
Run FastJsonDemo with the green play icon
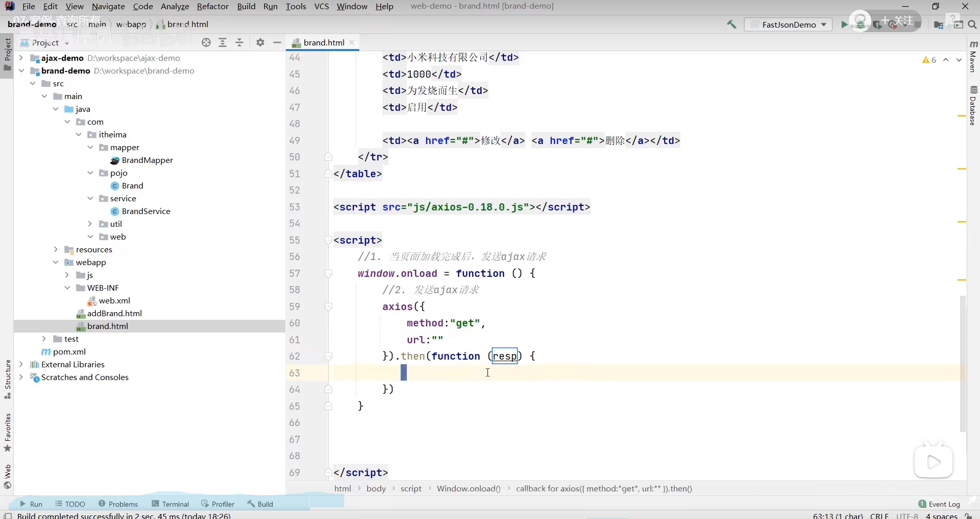pos(844,25)
